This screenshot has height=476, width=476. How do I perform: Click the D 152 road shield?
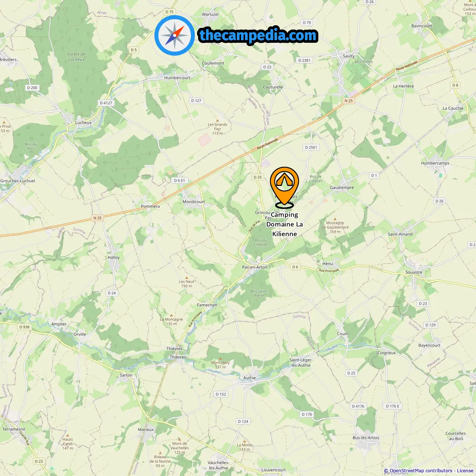pyautogui.click(x=221, y=394)
